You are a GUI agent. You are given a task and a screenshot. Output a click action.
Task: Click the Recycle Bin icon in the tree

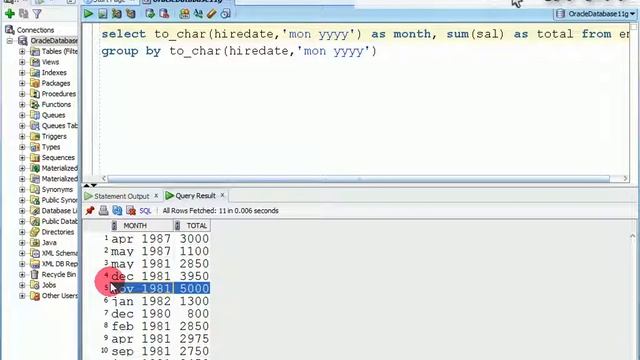click(x=35, y=274)
